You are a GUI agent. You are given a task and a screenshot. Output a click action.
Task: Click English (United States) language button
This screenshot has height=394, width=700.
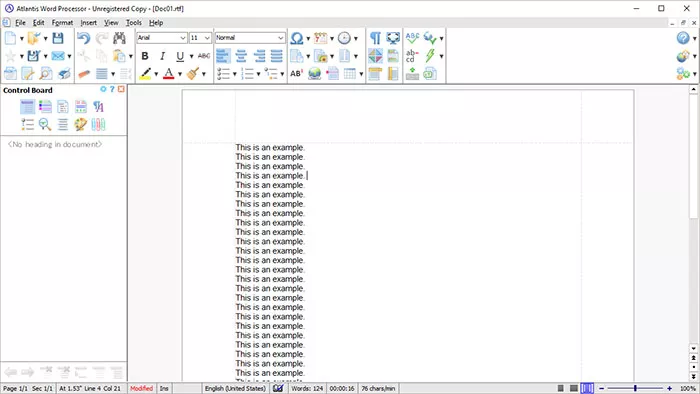tap(235, 388)
